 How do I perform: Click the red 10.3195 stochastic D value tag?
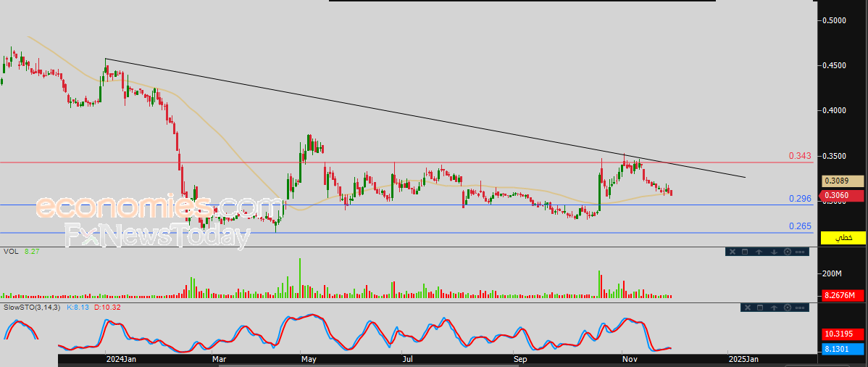point(843,334)
